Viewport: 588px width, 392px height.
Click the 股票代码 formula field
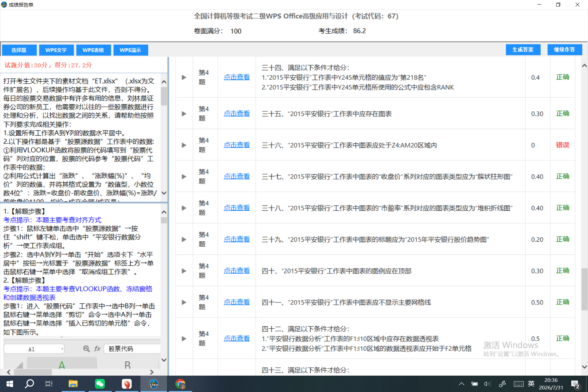132,349
